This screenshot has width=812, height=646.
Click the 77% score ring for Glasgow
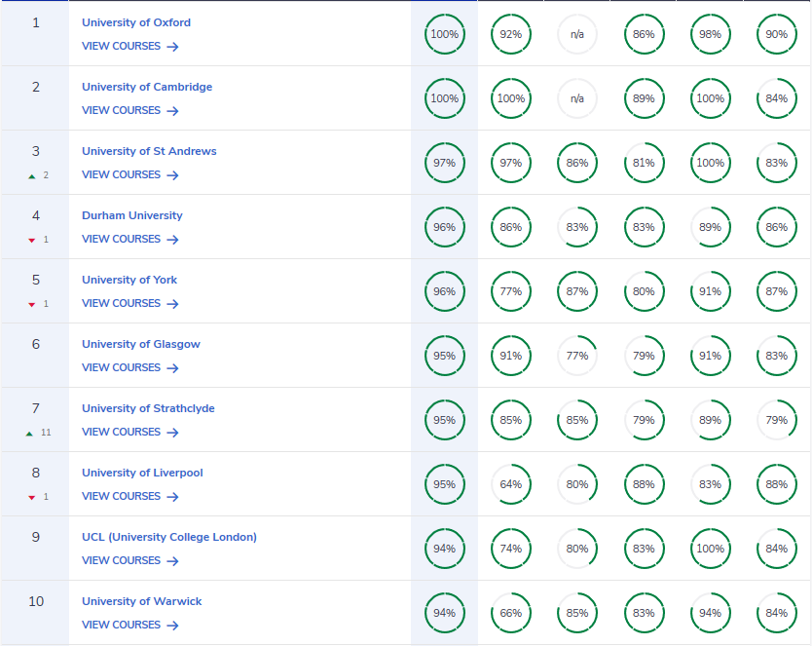pyautogui.click(x=576, y=356)
